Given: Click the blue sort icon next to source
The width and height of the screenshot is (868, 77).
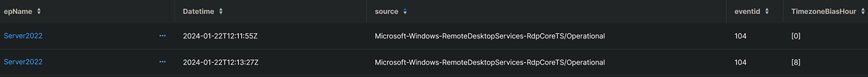Looking at the screenshot, I should tap(405, 11).
